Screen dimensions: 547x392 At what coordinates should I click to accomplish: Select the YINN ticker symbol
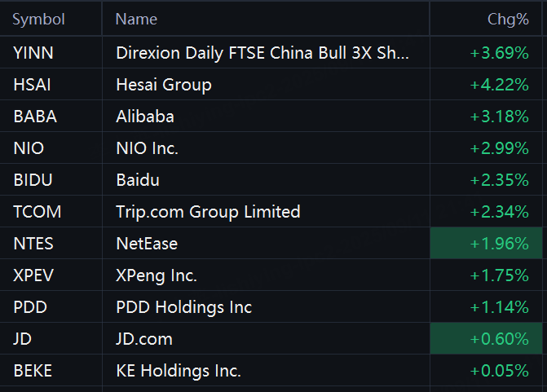(x=33, y=53)
